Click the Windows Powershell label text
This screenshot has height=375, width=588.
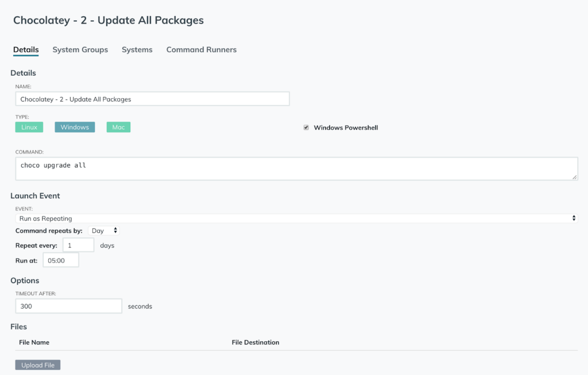pyautogui.click(x=346, y=127)
